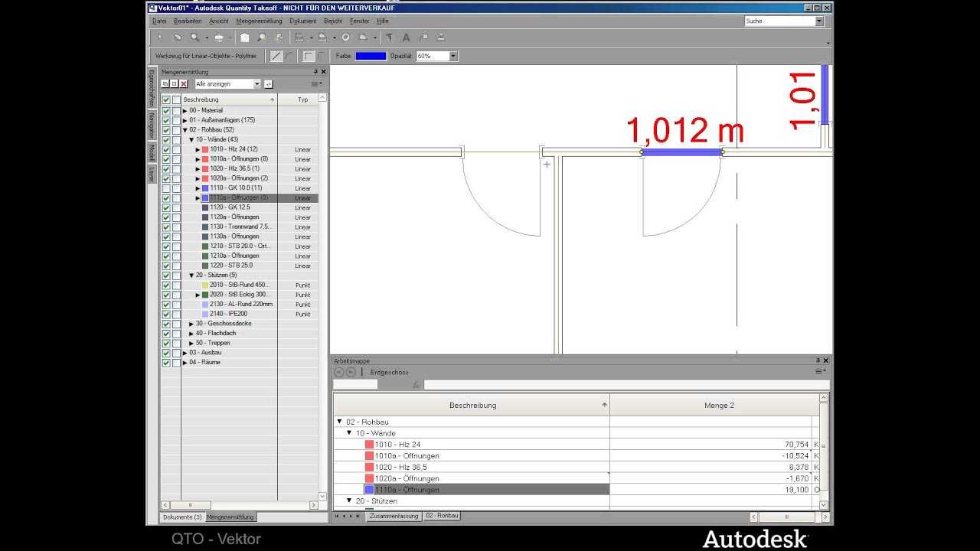980x551 pixels.
Task: Click the square collapse icon in Mengenermittlung panel
Action: [x=175, y=83]
